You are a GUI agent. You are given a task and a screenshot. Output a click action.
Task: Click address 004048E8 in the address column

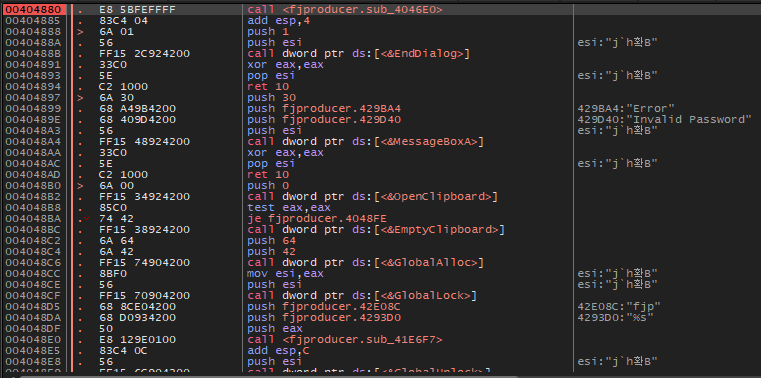pyautogui.click(x=33, y=362)
